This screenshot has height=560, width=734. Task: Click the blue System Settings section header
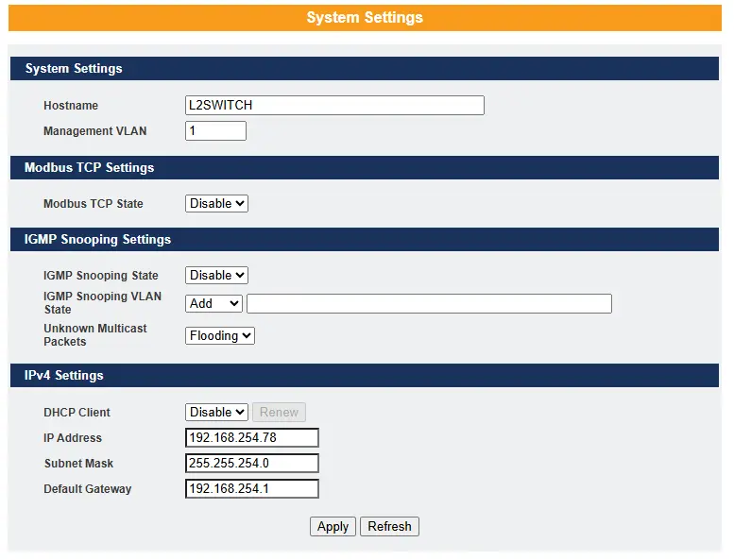[x=365, y=68]
